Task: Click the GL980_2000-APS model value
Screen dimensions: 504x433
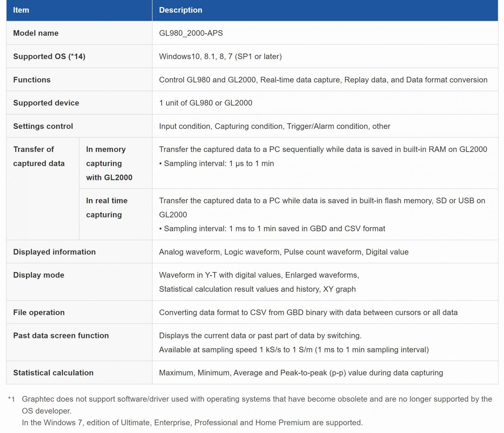Action: (191, 33)
